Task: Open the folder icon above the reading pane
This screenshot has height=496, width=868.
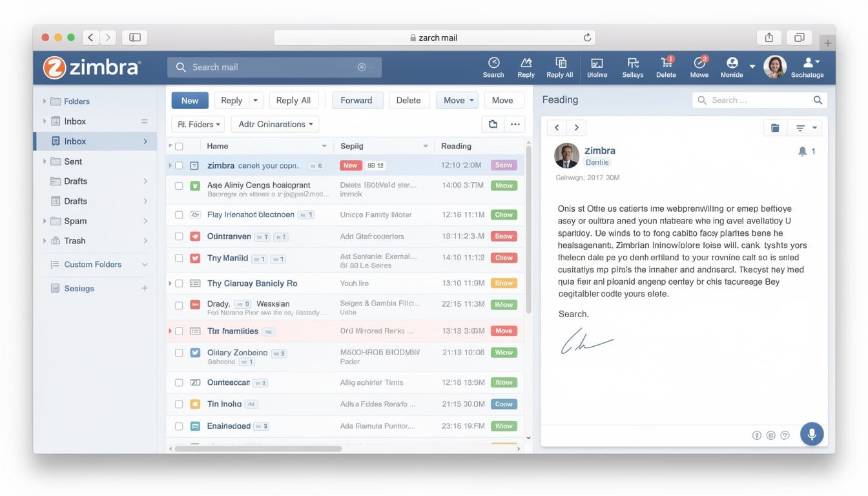Action: click(x=774, y=127)
